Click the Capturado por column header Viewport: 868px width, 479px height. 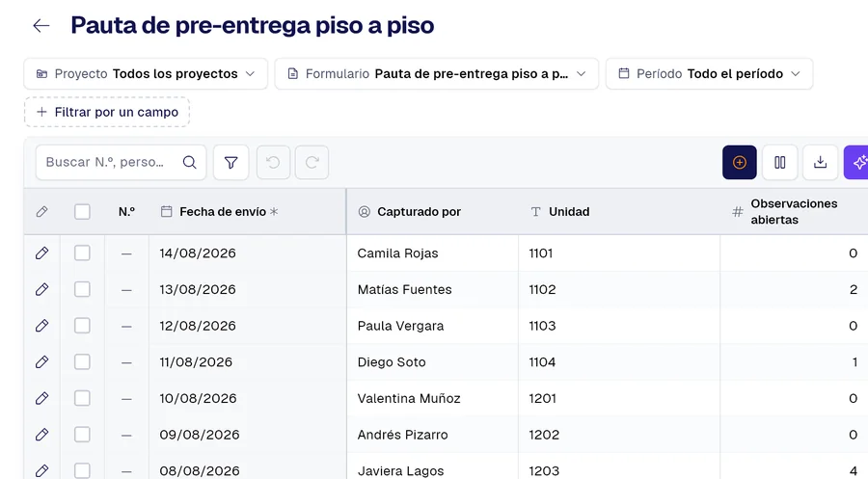click(432, 211)
